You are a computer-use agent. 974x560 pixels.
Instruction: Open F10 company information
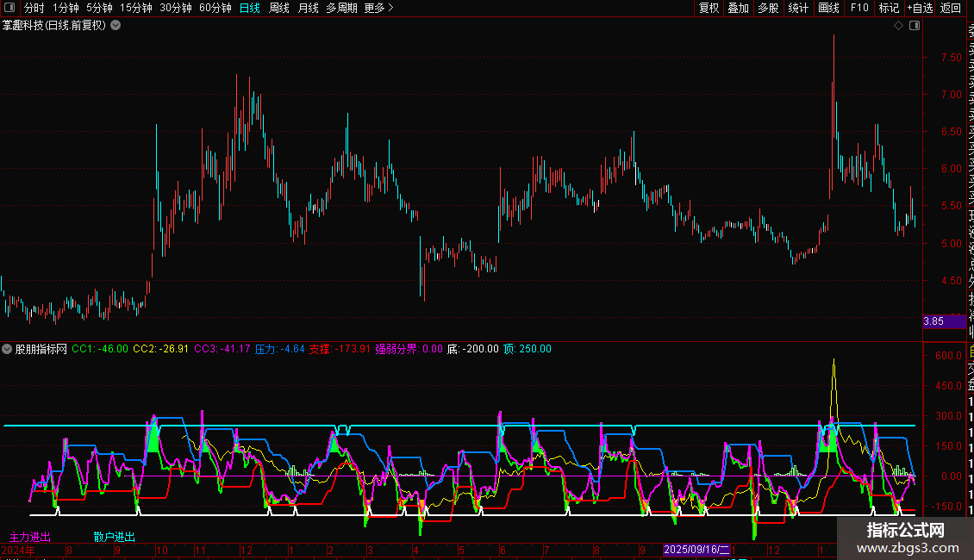(x=859, y=9)
